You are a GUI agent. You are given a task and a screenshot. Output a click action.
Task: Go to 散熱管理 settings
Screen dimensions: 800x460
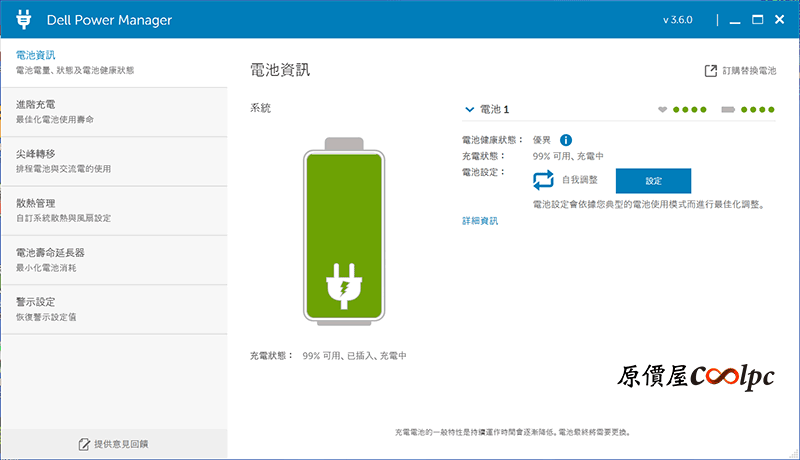pyautogui.click(x=114, y=211)
